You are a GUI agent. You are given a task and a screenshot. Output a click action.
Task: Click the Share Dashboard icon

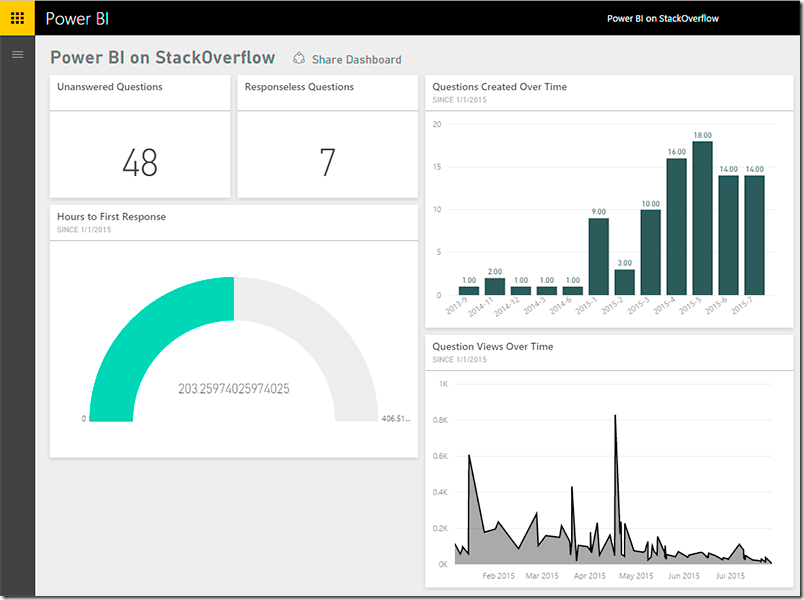click(299, 58)
